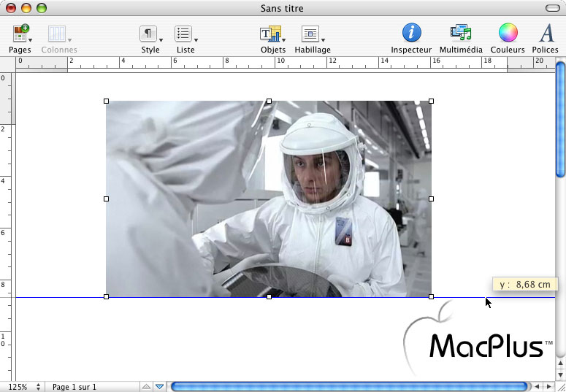Click the window resize grip corner
The height and width of the screenshot is (392, 566).
pos(561,387)
